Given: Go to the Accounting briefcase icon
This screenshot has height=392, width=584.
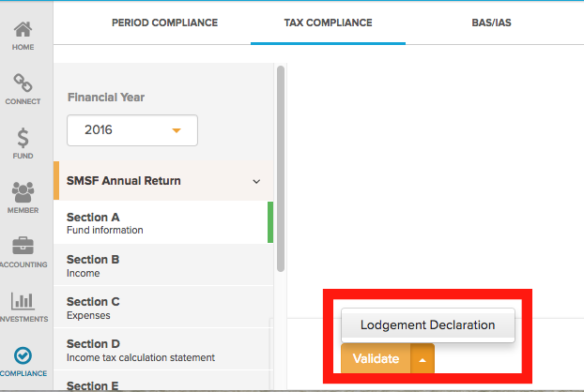Looking at the screenshot, I should tap(23, 246).
